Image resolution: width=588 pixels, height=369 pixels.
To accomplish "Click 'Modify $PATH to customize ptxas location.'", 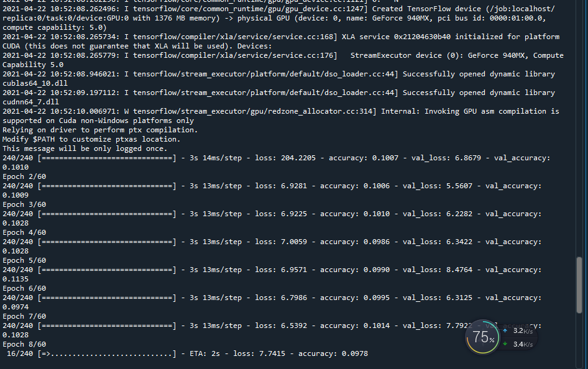I will click(91, 139).
